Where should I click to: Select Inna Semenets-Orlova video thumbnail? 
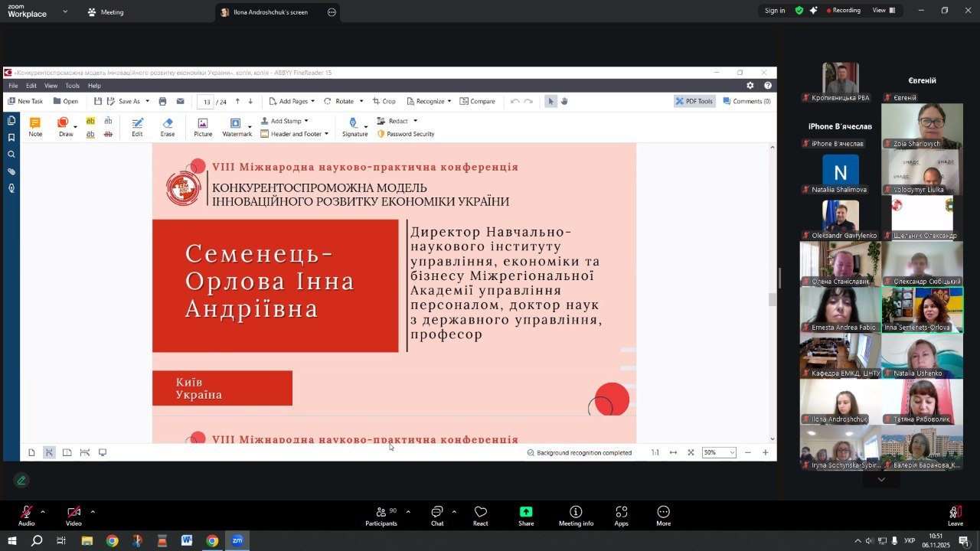click(x=922, y=310)
